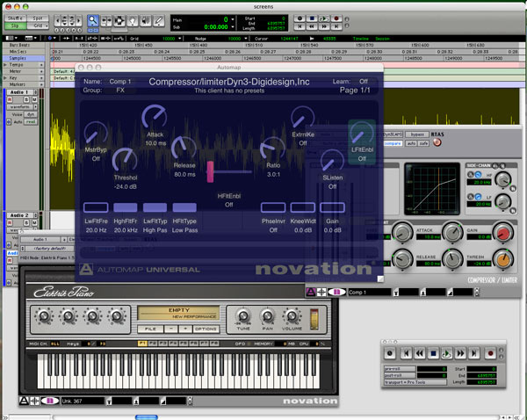527x420 pixels.
Task: Expand the Key ruler
Action: pyautogui.click(x=4, y=77)
